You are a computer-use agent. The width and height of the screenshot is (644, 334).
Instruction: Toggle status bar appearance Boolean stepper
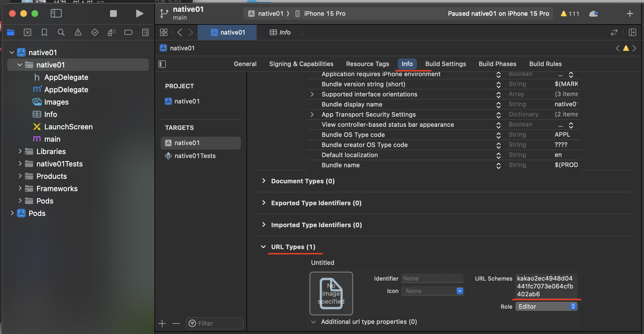[x=571, y=125]
